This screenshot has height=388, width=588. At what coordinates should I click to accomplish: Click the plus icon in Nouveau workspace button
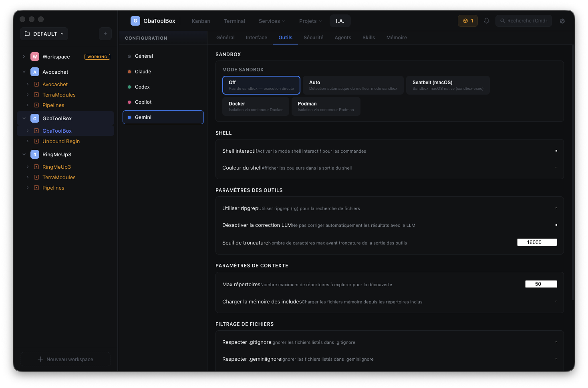(40, 360)
